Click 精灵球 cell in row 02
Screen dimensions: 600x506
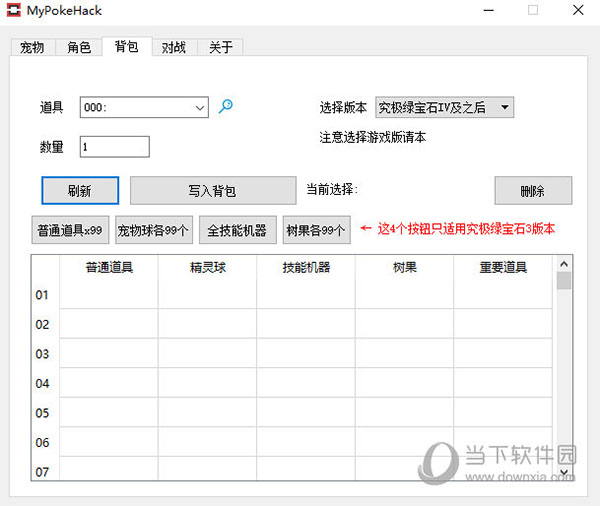(x=207, y=324)
